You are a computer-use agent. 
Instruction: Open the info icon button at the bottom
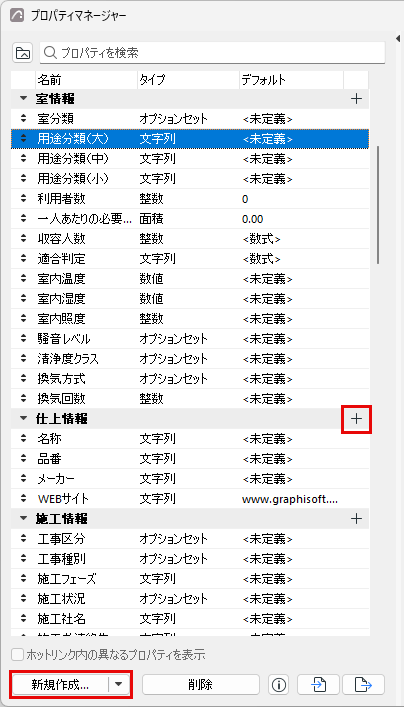click(x=279, y=684)
